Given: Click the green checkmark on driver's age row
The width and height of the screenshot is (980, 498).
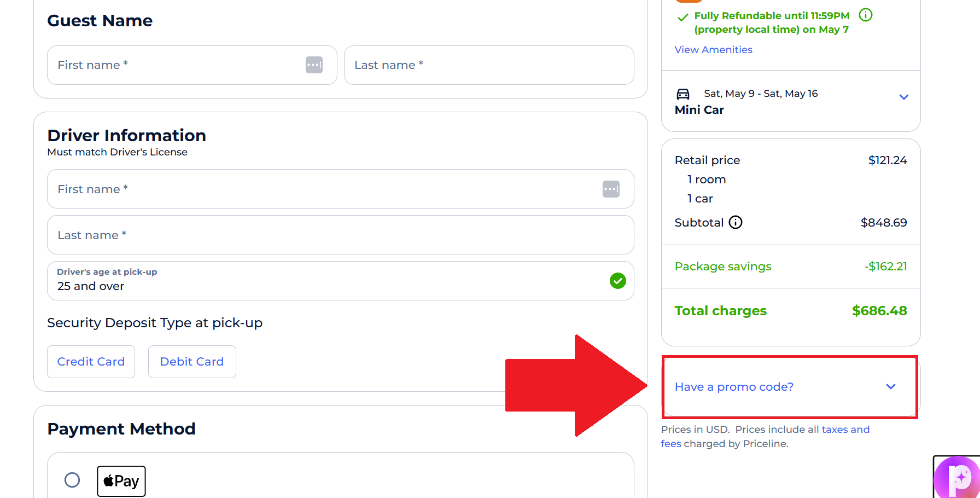Looking at the screenshot, I should pos(618,281).
